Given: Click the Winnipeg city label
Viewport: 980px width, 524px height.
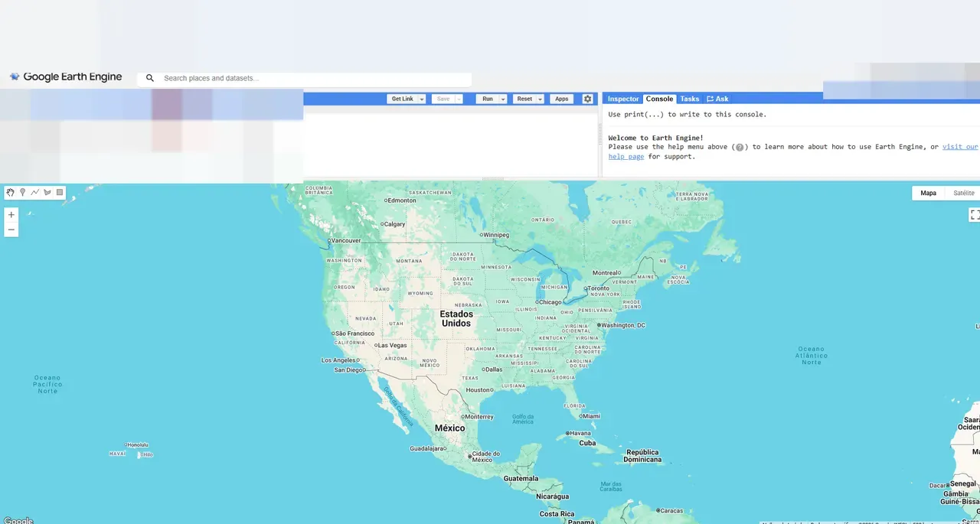Looking at the screenshot, I should point(496,235).
